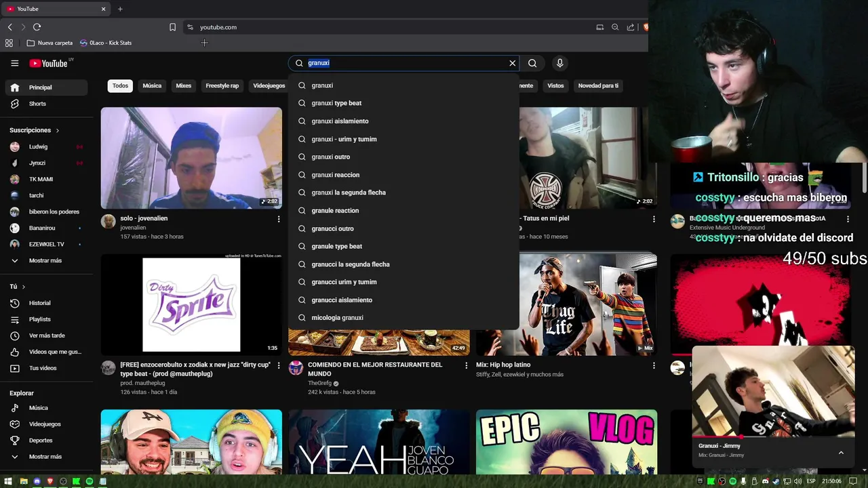The height and width of the screenshot is (488, 868).
Task: Open the Bananirou subscription
Action: click(46, 228)
